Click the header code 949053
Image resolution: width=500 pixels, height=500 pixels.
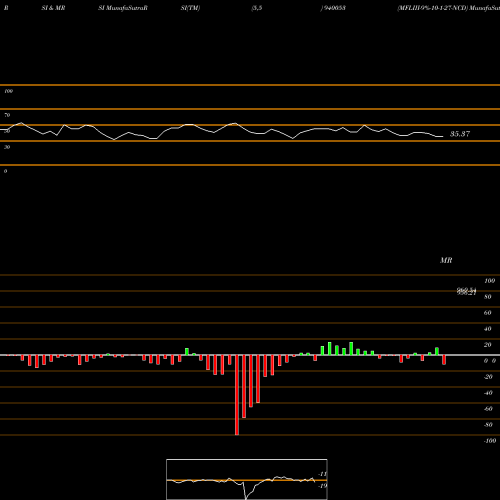(x=334, y=8)
